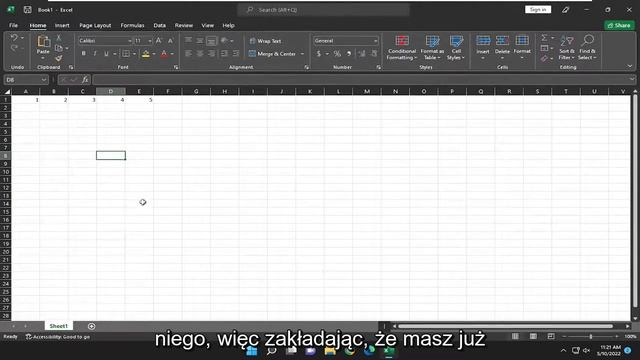Toggle Center alignment

200,53
